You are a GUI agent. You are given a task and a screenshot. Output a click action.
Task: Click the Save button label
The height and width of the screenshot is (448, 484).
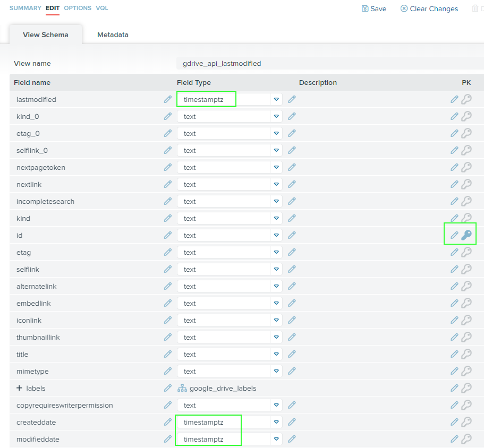tap(378, 8)
